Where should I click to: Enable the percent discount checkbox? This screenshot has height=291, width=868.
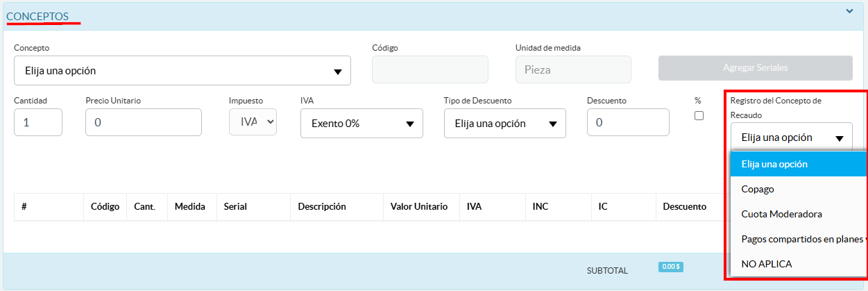699,116
